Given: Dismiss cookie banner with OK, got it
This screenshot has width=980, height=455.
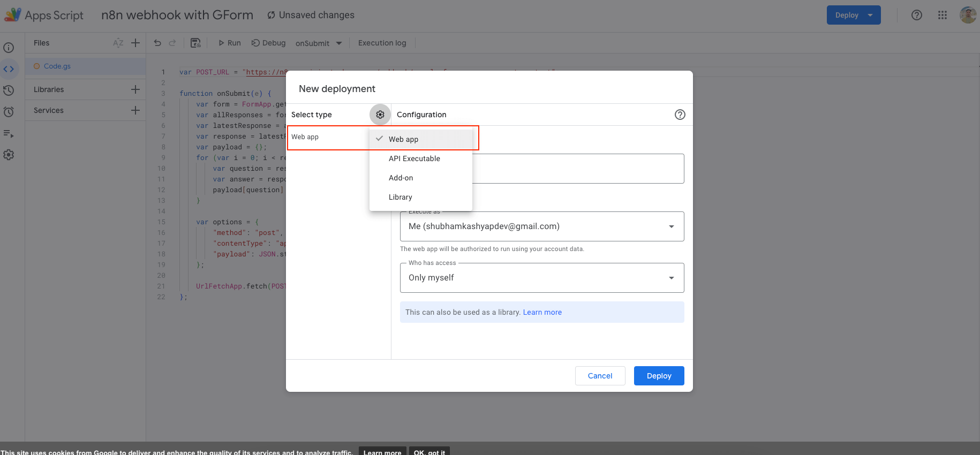Looking at the screenshot, I should coord(429,452).
